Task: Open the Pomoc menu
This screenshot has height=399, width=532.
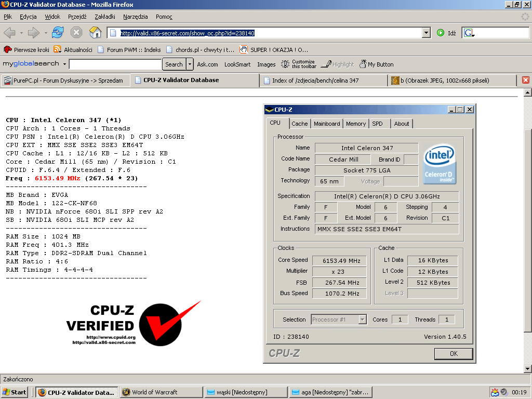Action: (x=164, y=17)
